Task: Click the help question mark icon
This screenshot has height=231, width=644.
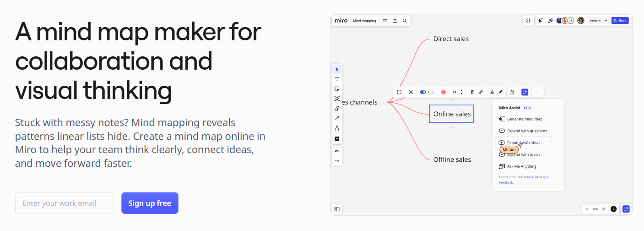Action: 613,209
